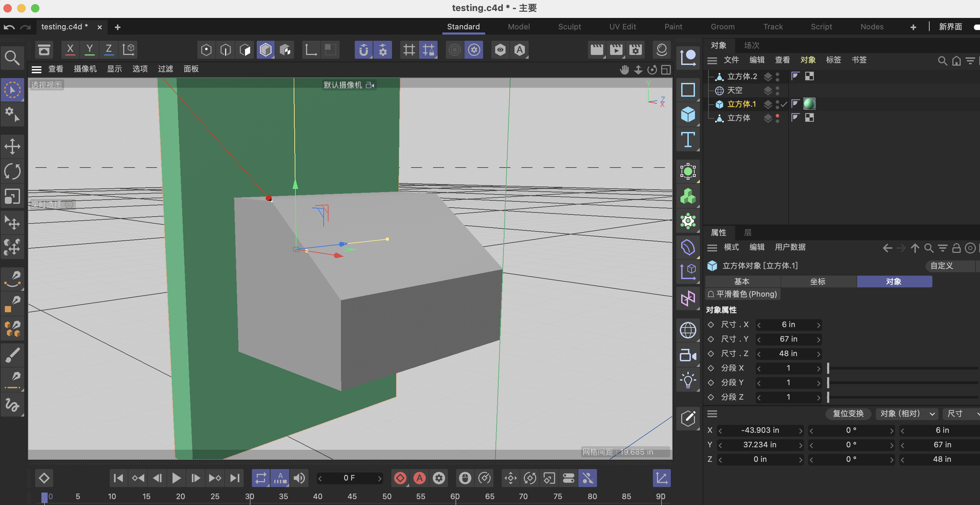Open the 坐标 attributes tab

(818, 281)
